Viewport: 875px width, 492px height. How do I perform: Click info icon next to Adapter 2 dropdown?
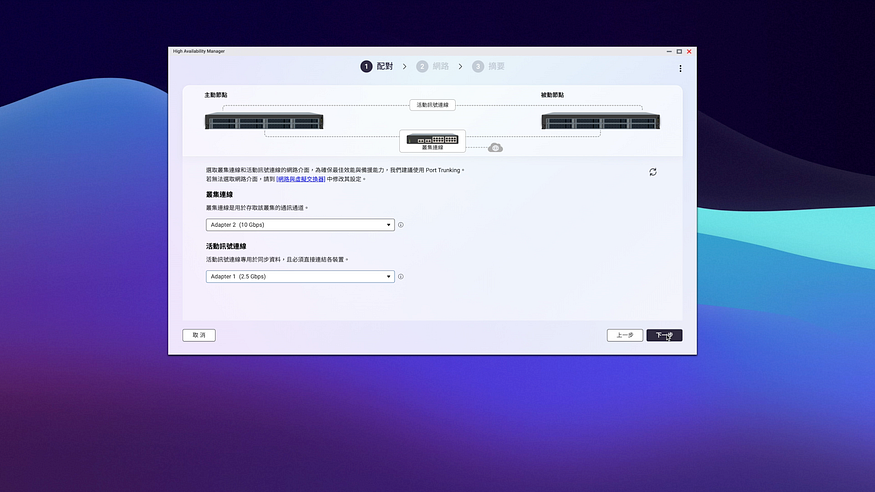(401, 225)
